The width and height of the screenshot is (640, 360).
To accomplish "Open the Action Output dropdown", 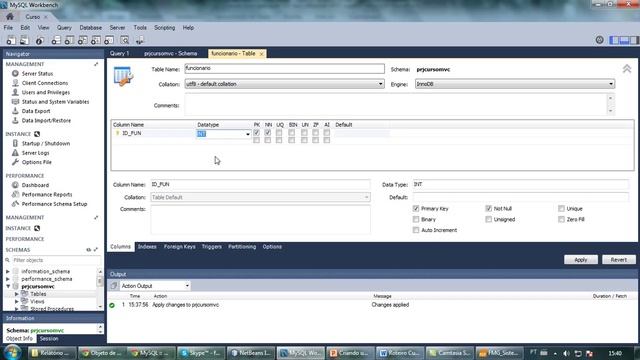I will pyautogui.click(x=187, y=286).
